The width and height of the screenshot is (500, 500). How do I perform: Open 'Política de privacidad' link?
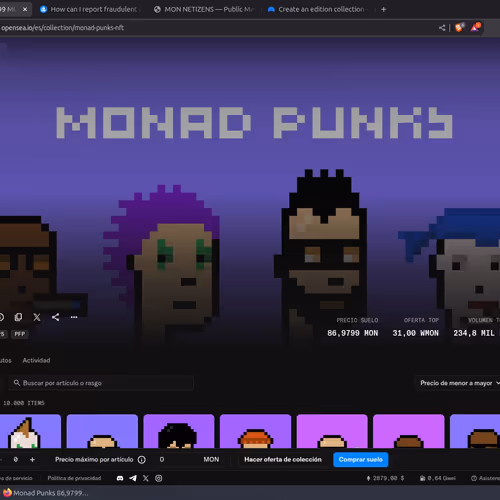[x=74, y=478]
